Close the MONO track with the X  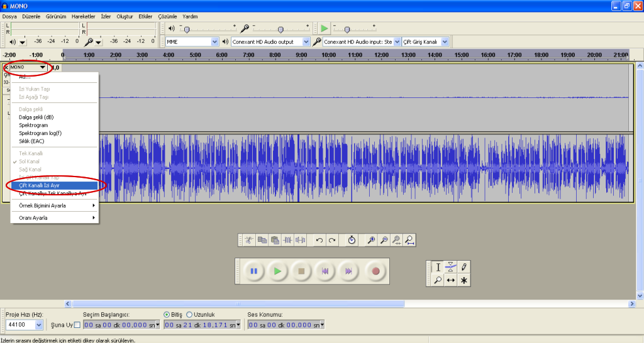(6, 67)
